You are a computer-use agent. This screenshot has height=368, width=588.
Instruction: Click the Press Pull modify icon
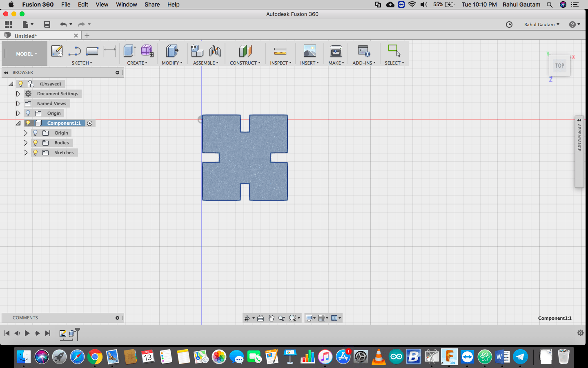coord(172,51)
